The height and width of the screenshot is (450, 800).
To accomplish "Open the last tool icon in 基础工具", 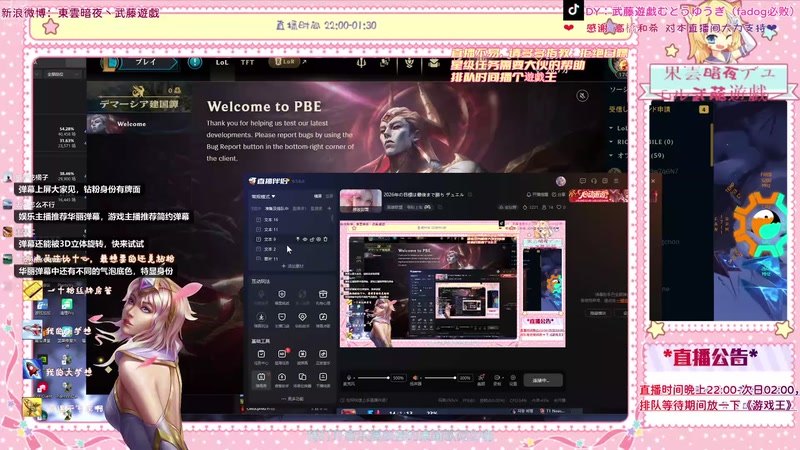I will (x=322, y=379).
